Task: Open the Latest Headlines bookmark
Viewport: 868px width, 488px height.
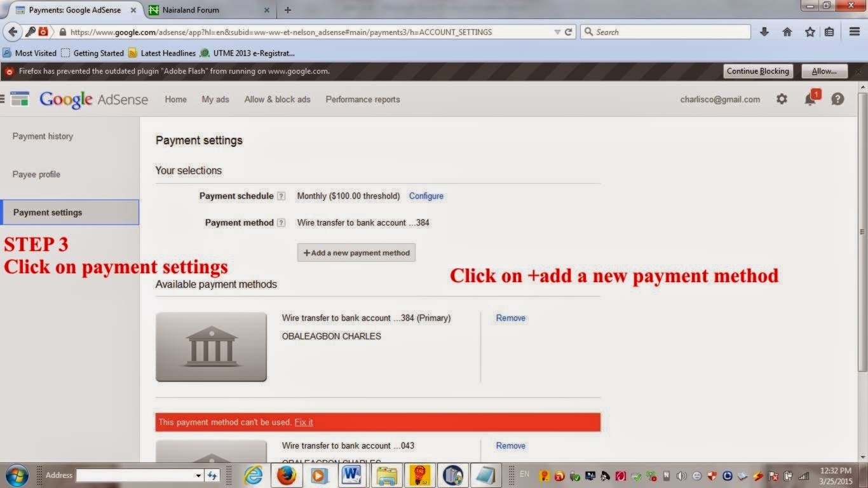Action: click(x=162, y=53)
